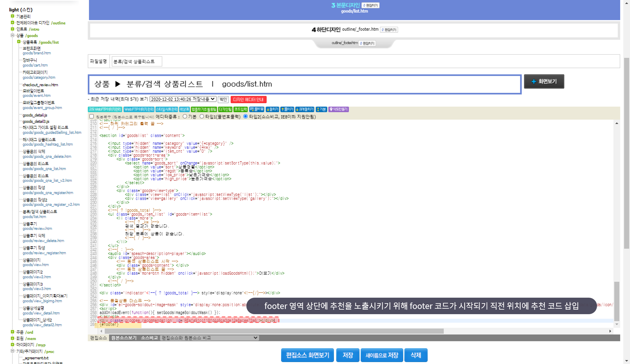Switch to the 원본소스보기 tab
Viewport: 630px width, 364px height.
(124, 338)
